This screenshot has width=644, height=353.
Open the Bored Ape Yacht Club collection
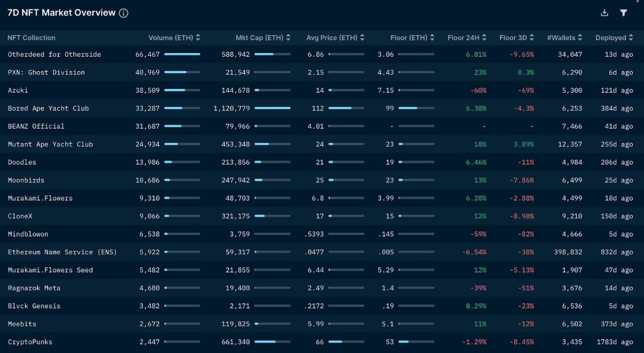[x=48, y=108]
